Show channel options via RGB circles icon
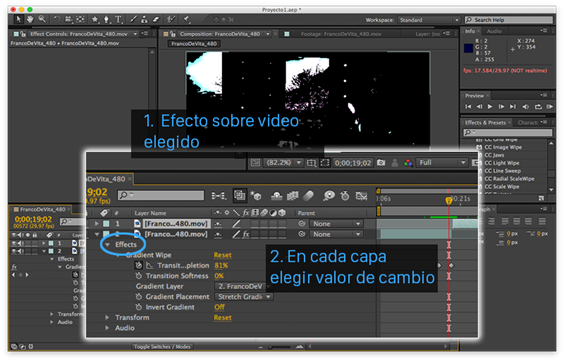Screen dimensions: 564x361 (x=408, y=163)
